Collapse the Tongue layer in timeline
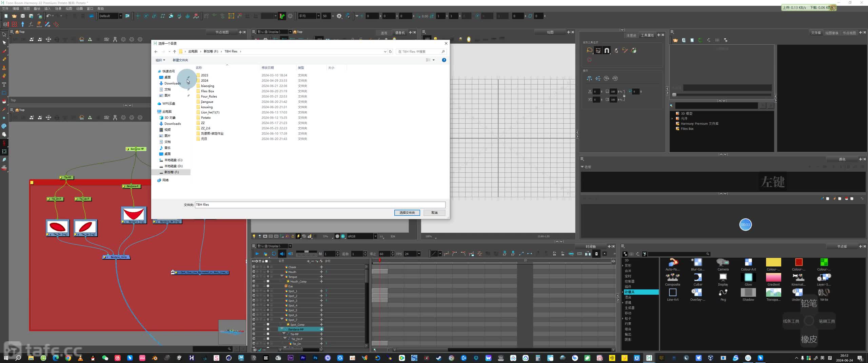The height and width of the screenshot is (363, 868). tap(282, 276)
